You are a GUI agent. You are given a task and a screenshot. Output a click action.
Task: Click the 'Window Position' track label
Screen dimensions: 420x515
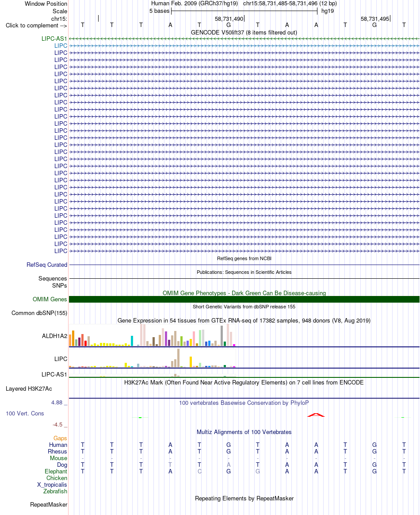(46, 4)
